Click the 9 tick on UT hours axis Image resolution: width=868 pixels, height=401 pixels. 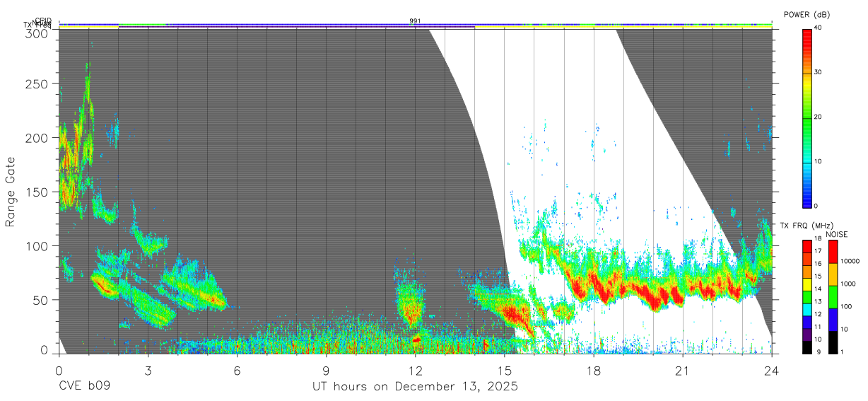point(326,371)
